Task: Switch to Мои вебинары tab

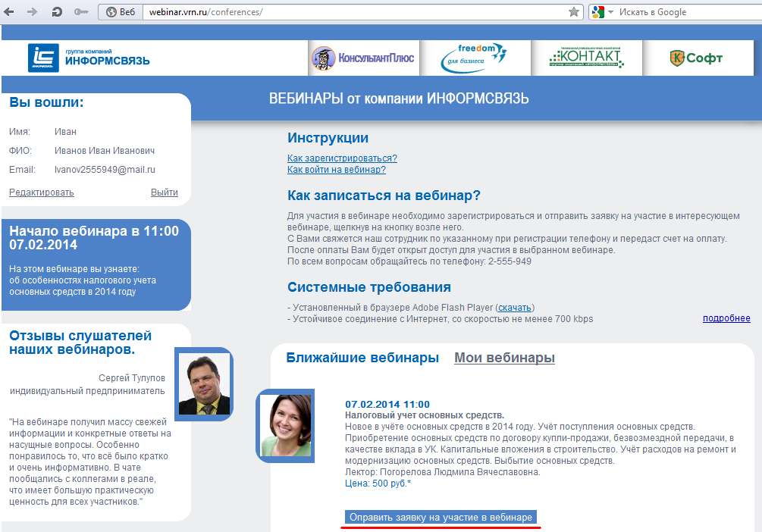Action: coord(504,358)
